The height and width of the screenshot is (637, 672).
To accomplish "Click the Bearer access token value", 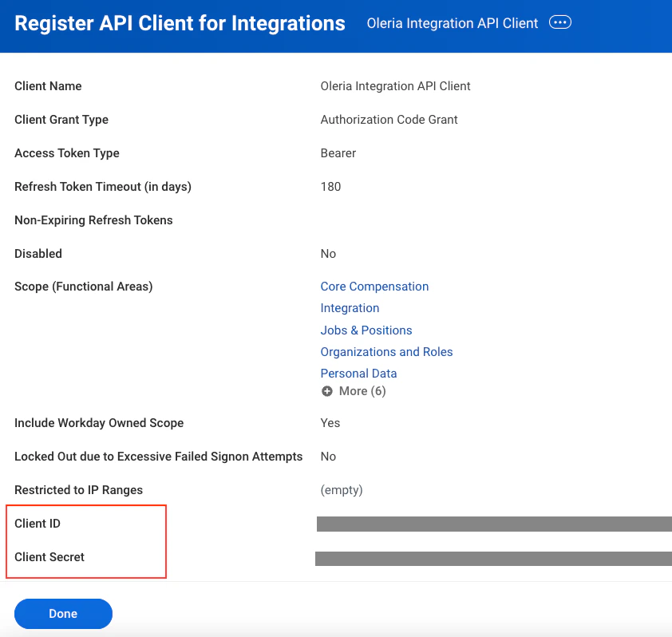I will click(x=338, y=153).
